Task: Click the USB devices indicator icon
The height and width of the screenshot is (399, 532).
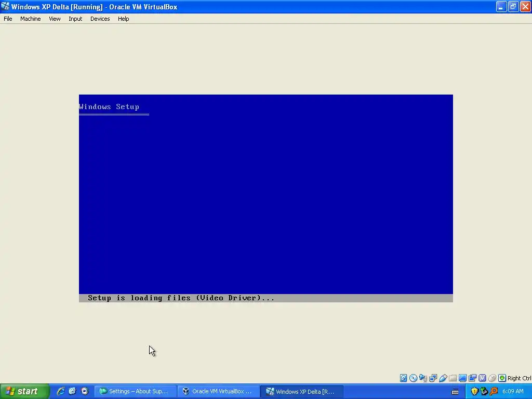Action: [443, 378]
